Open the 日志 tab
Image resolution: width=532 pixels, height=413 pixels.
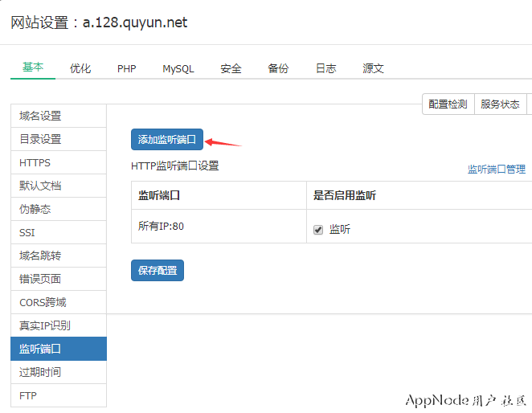point(325,68)
